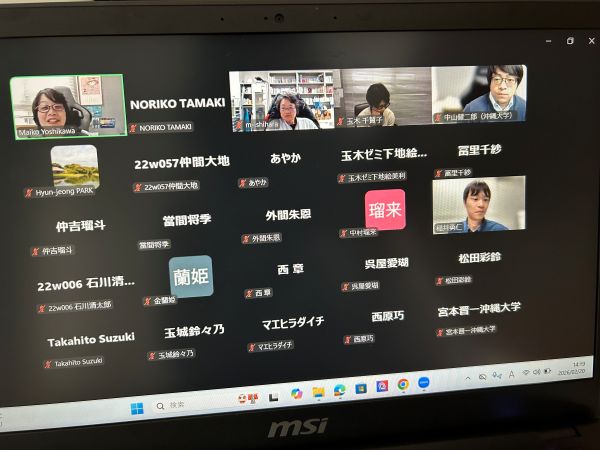Click muted mic icon beside small マエヒラダイチ label
Viewport: 600px width, 450px height.
tap(251, 347)
